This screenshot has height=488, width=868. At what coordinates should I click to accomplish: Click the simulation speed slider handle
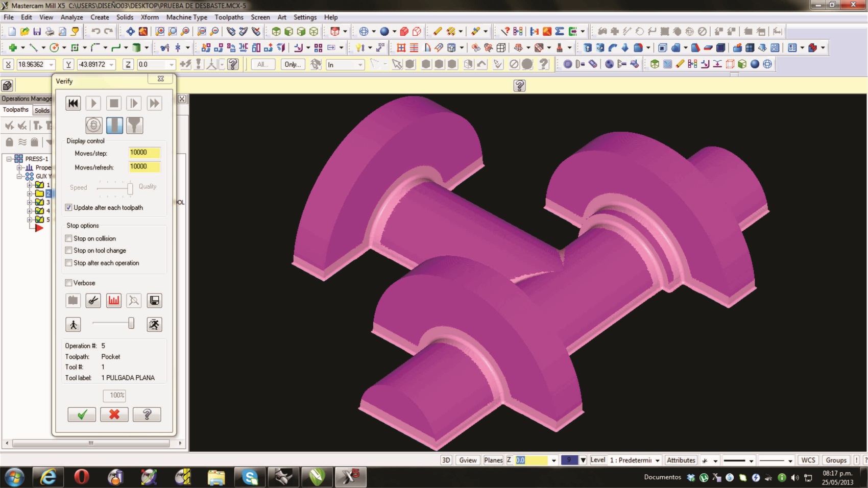pos(131,323)
